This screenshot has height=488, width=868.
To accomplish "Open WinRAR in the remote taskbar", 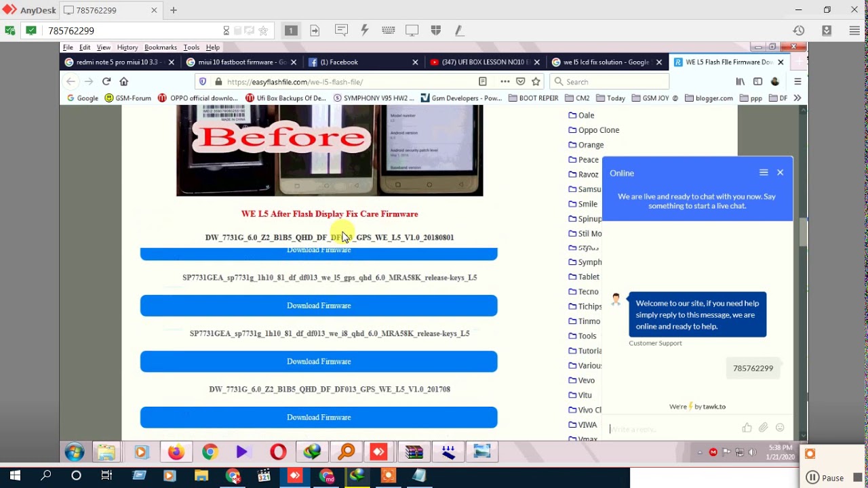I will click(414, 452).
